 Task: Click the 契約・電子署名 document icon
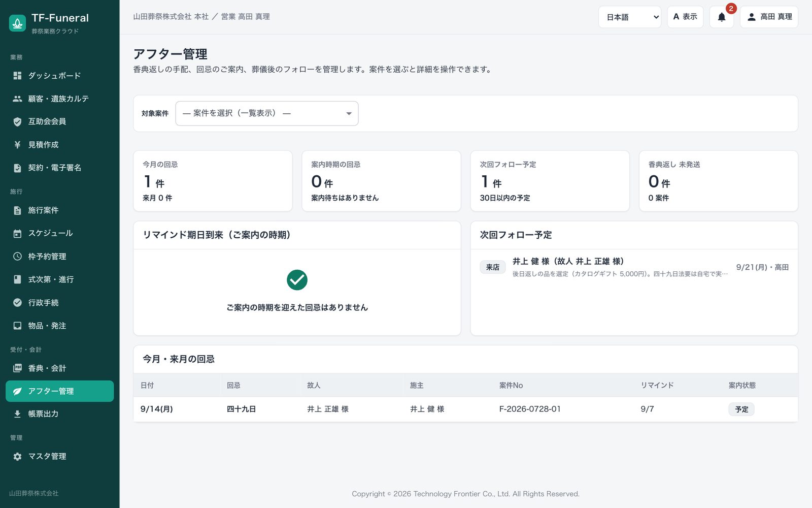point(17,168)
